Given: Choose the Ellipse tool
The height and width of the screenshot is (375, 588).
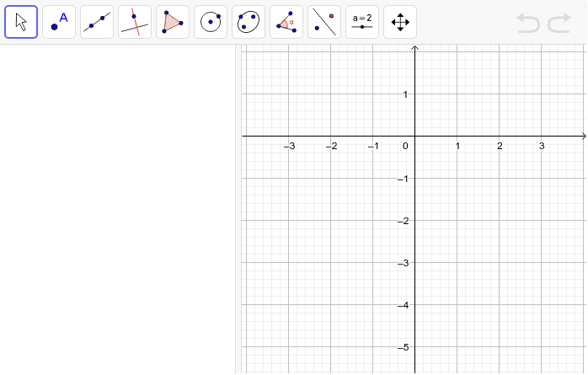Looking at the screenshot, I should point(249,22).
